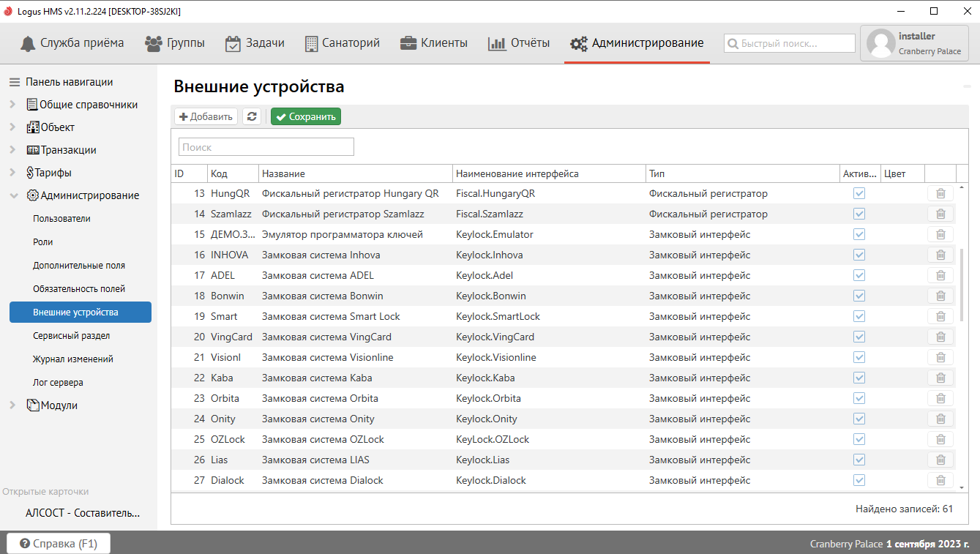Expand the Общие справочники tree node

click(x=12, y=105)
